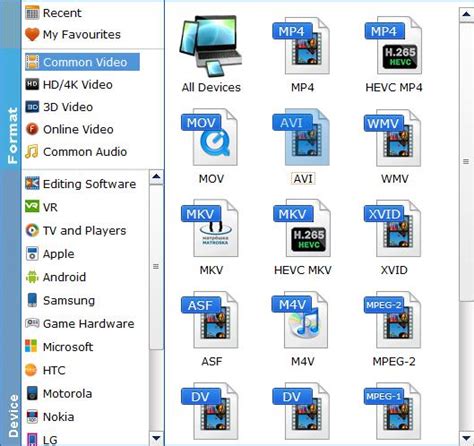Pick the HEVC MKV format icon
Screen dimensions: 474x446
302,228
